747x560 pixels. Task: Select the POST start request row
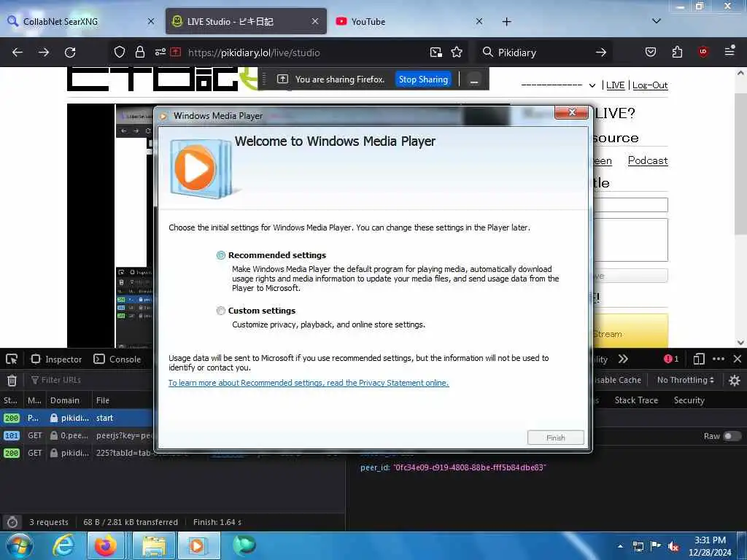tap(76, 418)
